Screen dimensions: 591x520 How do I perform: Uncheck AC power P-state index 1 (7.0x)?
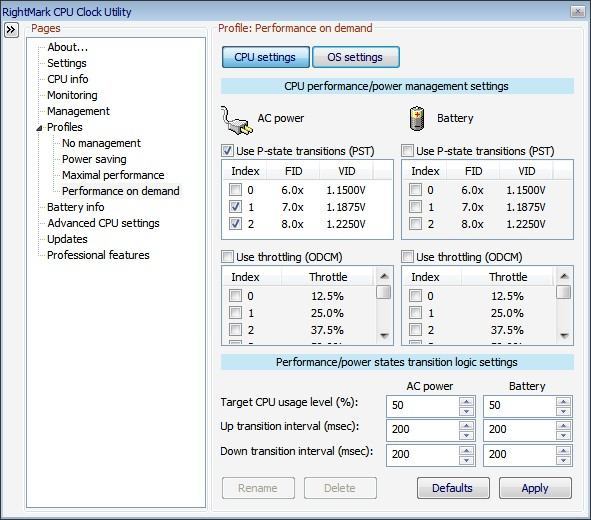[x=236, y=206]
